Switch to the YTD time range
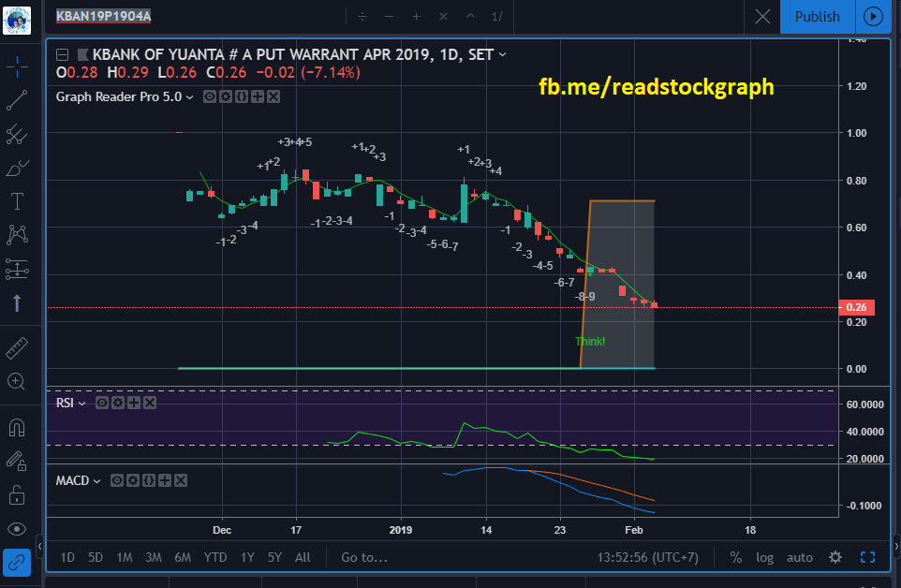Image resolution: width=901 pixels, height=588 pixels. (x=215, y=557)
